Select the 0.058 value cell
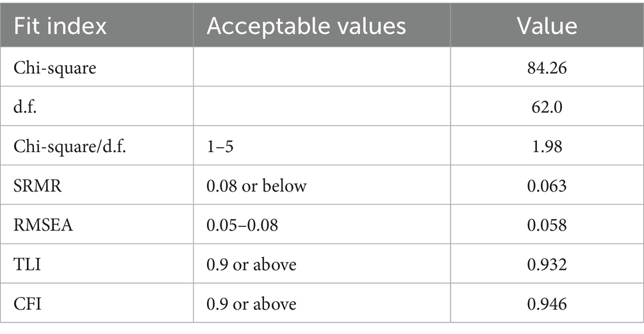This screenshot has width=644, height=334. click(547, 225)
